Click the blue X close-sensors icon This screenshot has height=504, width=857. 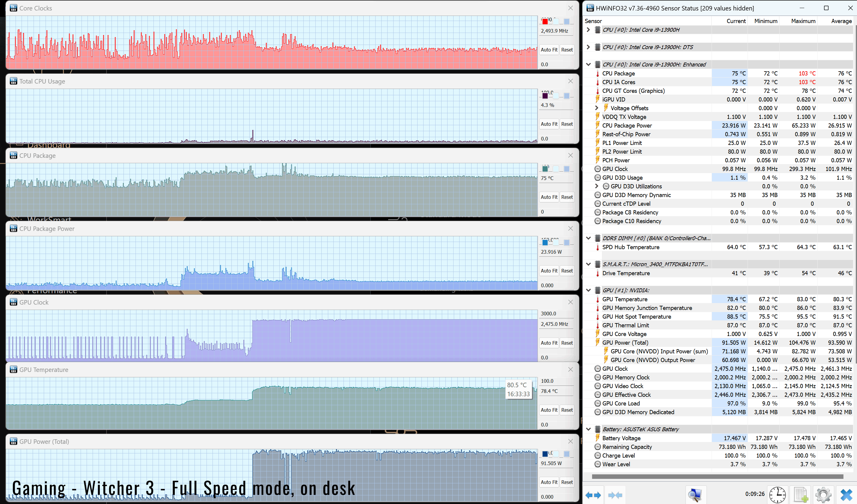[846, 494]
